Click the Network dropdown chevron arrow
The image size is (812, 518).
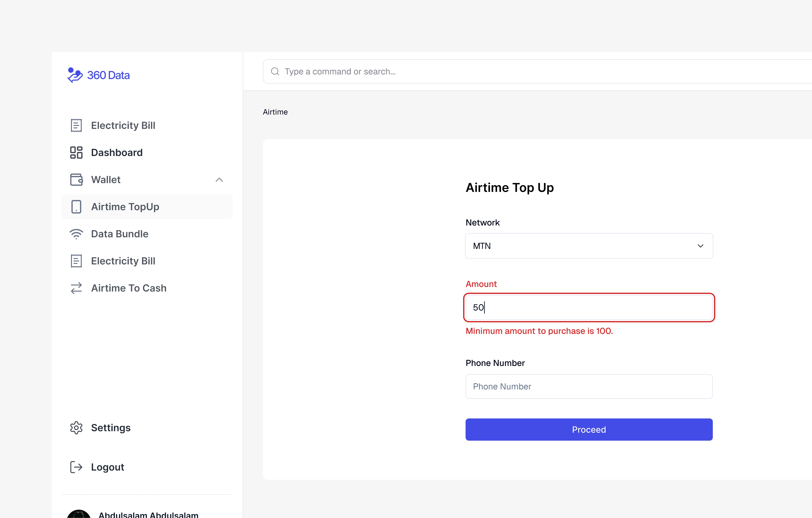(x=700, y=246)
